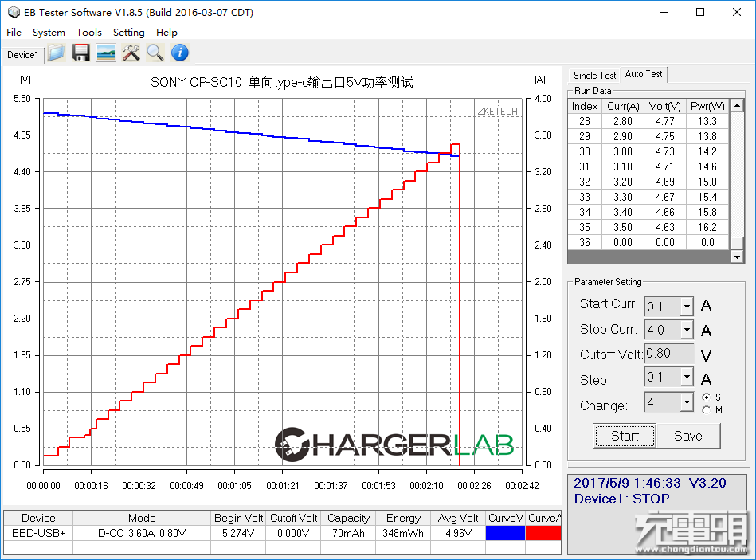Select the Device1 tab
756x560 pixels.
22,55
